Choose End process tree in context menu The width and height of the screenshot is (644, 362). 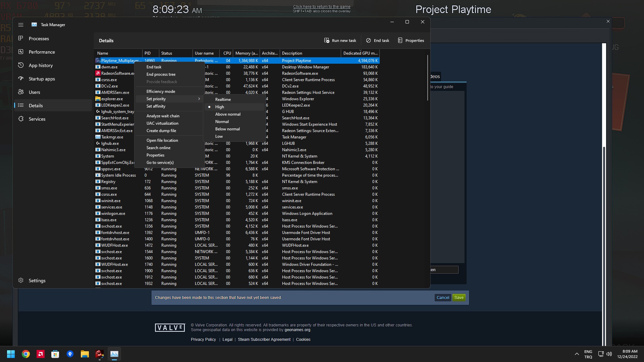tap(169, 74)
